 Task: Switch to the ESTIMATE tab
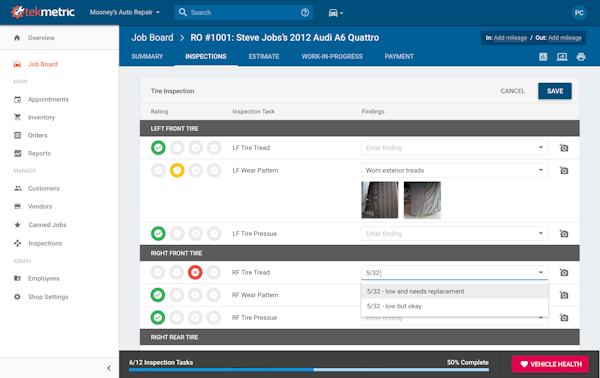coord(264,57)
